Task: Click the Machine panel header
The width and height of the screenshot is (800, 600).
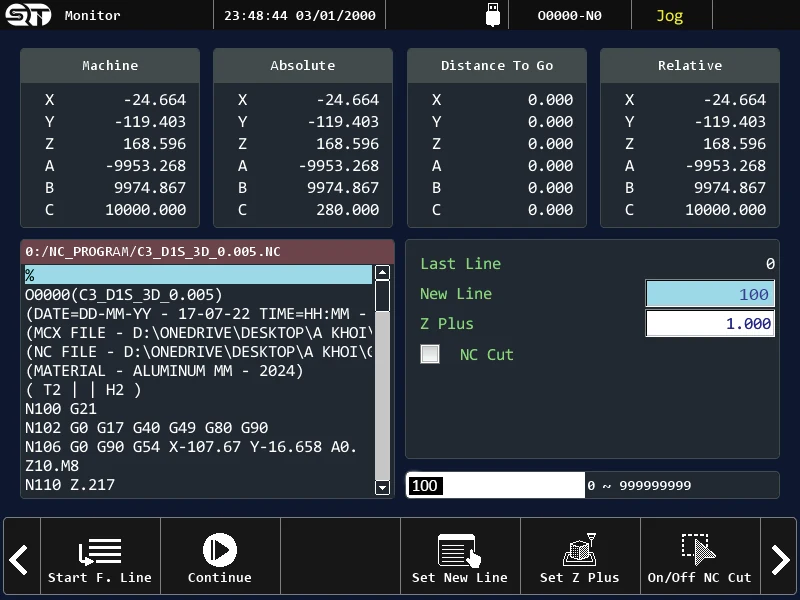Action: tap(110, 65)
